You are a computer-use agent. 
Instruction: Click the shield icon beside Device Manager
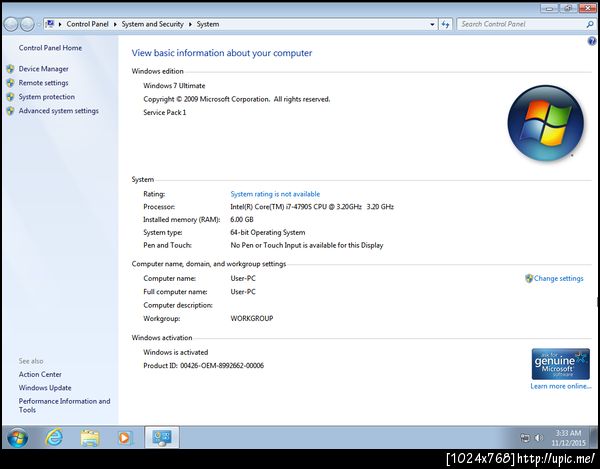pyautogui.click(x=10, y=69)
